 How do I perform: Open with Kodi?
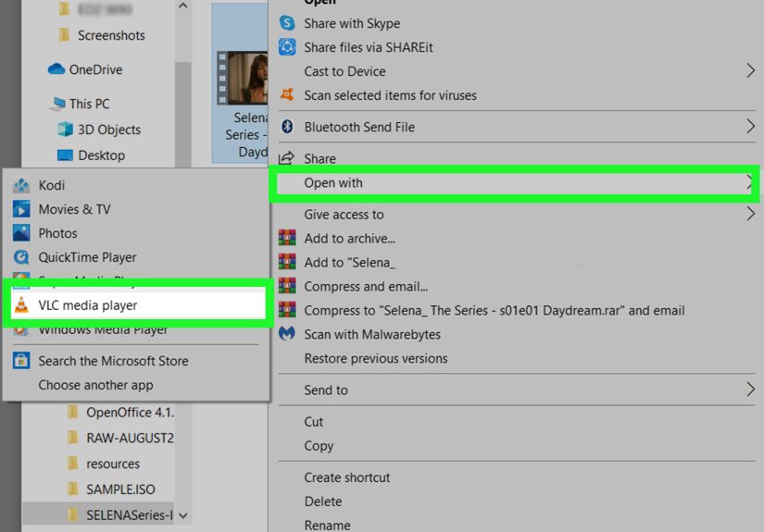[x=136, y=185]
